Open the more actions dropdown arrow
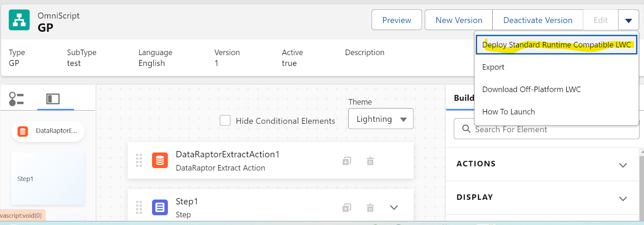The image size is (644, 225). 629,20
